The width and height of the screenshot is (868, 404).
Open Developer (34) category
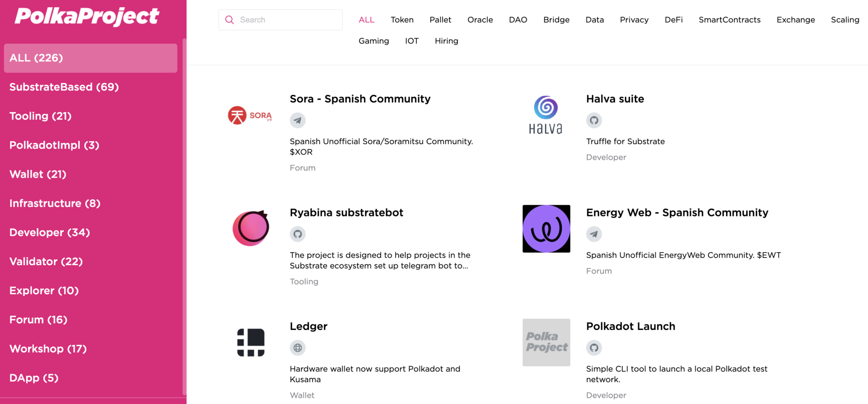90,233
